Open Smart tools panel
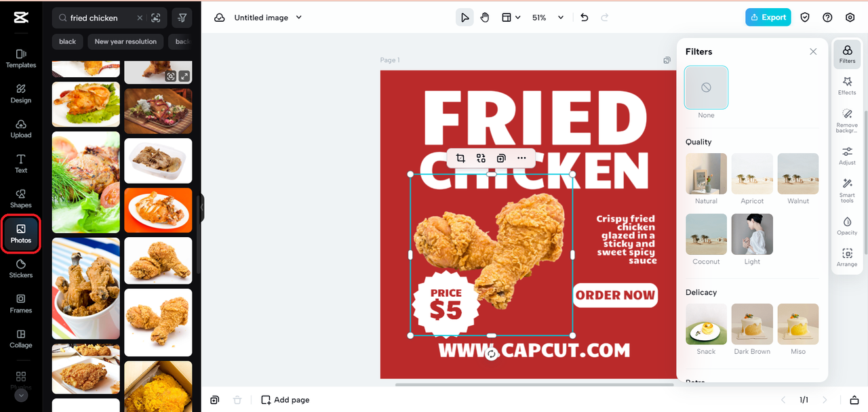 [x=847, y=190]
